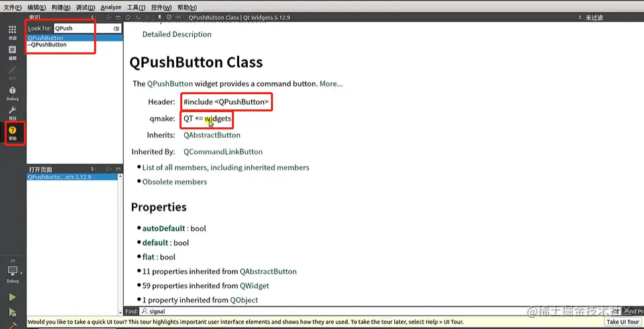Add bookmark for this help page
The width and height of the screenshot is (644, 329).
159,18
